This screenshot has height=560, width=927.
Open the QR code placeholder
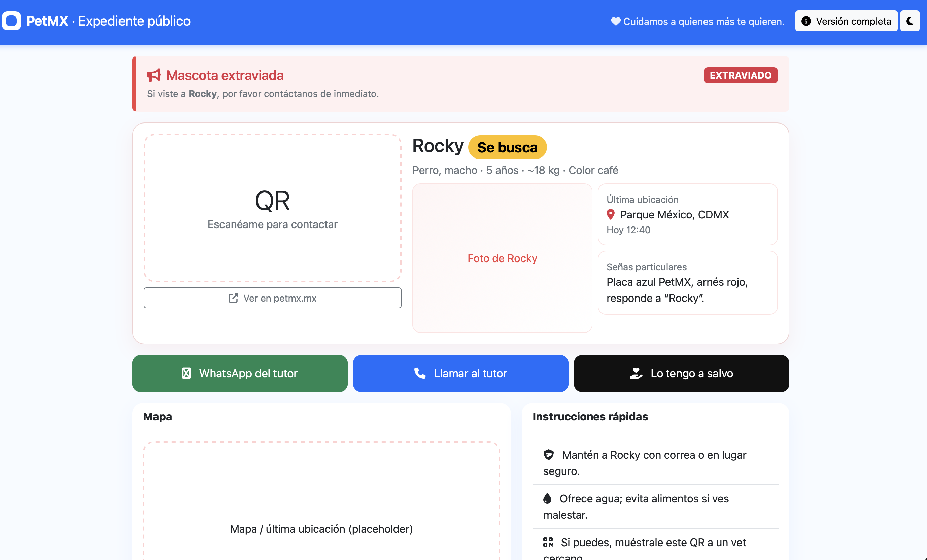click(x=272, y=208)
